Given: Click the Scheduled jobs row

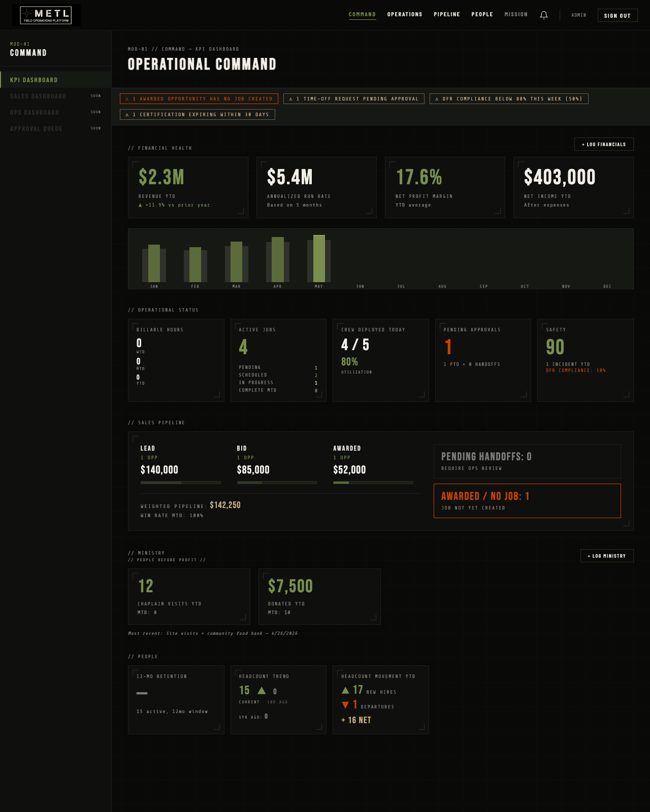Looking at the screenshot, I should 278,375.
